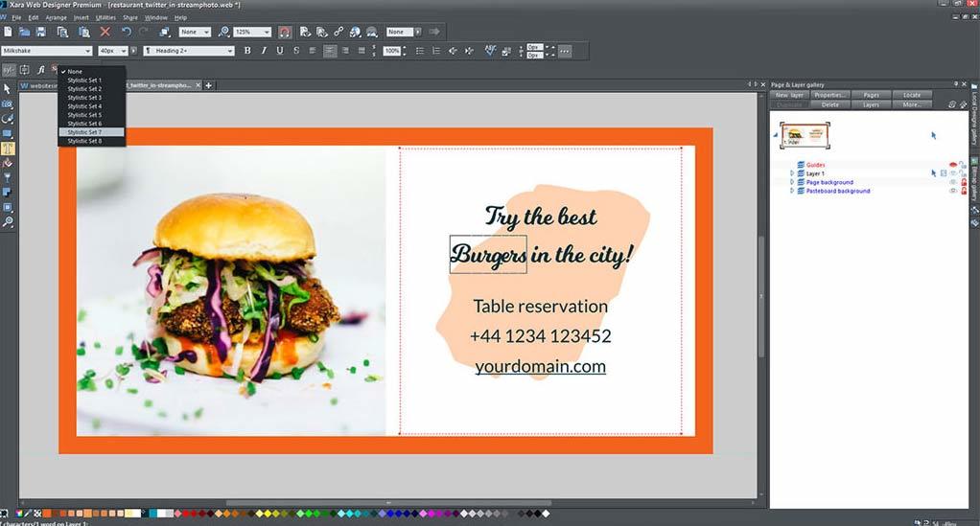Open the 125% zoom level dropdown
This screenshot has width=980, height=526.
pyautogui.click(x=266, y=32)
